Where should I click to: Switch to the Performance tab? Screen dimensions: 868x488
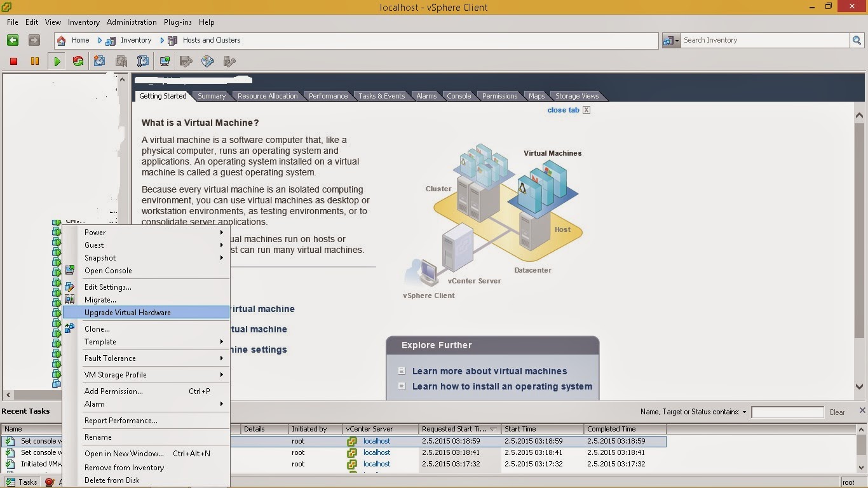coord(328,96)
